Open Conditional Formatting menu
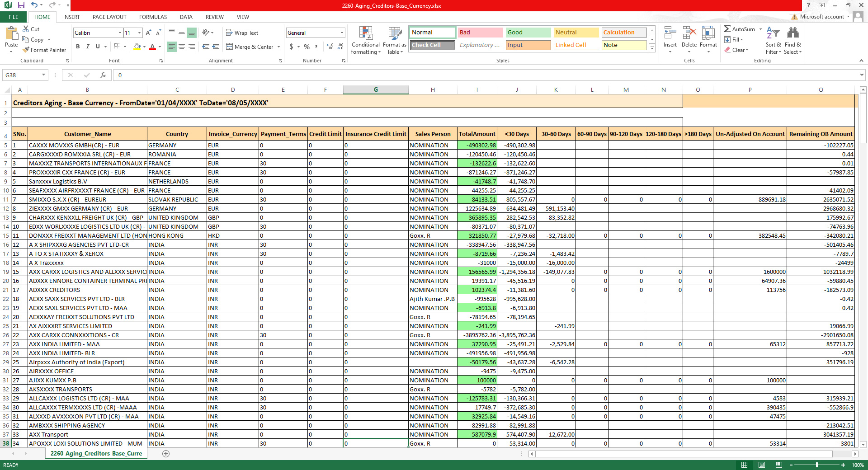This screenshot has width=868, height=470. pos(365,41)
